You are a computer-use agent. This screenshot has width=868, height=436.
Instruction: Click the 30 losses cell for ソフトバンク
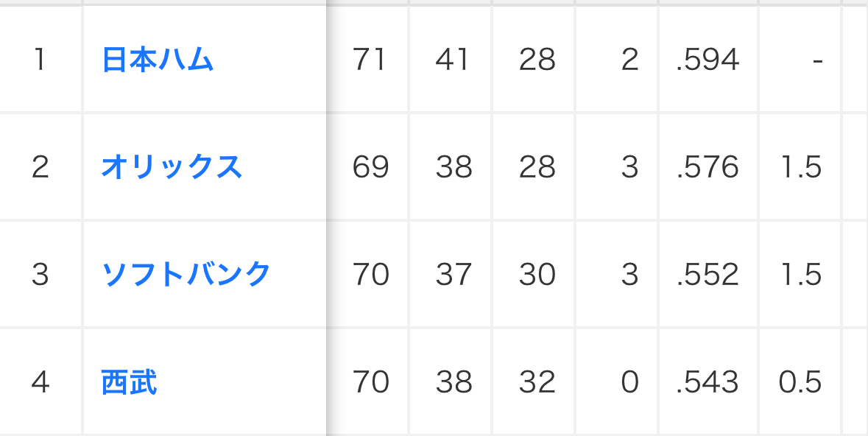[x=536, y=275]
